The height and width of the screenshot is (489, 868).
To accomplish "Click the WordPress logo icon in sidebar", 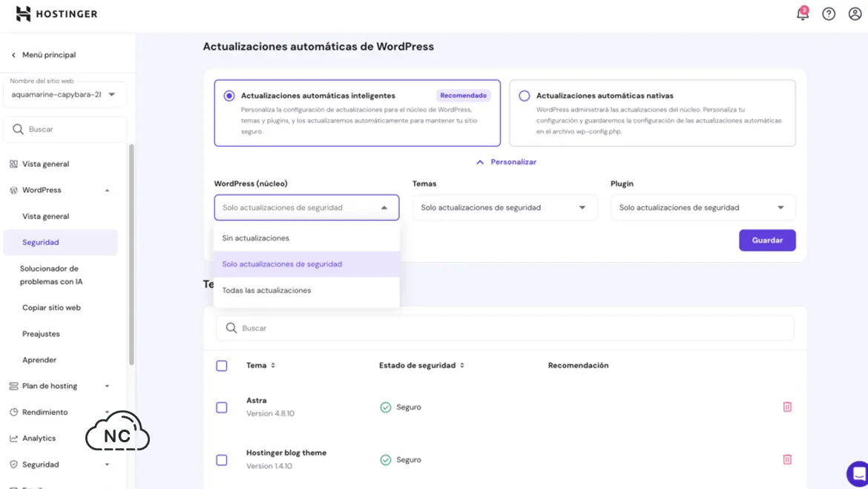I will [13, 190].
